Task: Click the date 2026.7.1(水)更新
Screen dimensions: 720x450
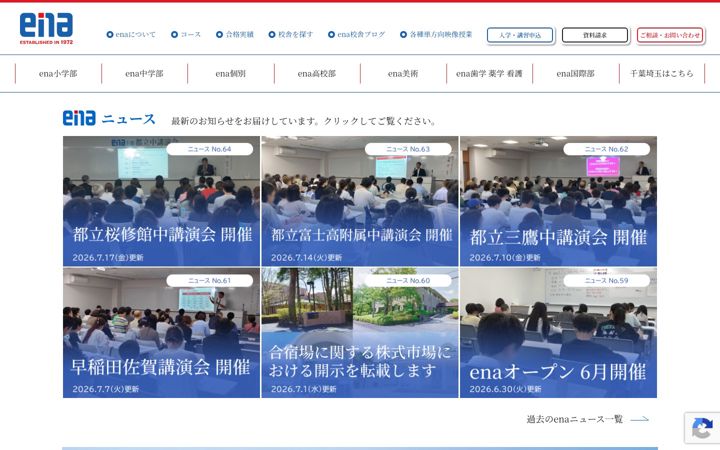Action: (x=304, y=389)
